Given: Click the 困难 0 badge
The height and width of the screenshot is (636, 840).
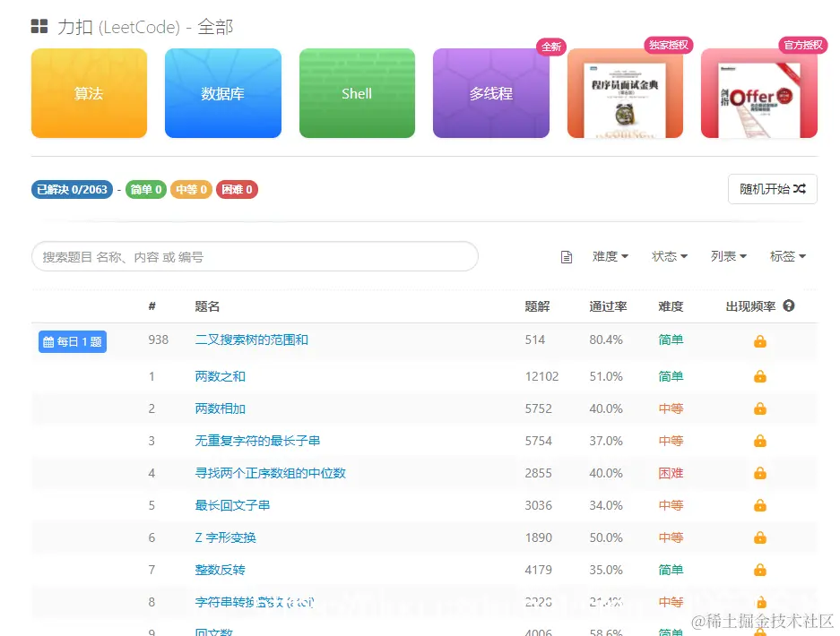Looking at the screenshot, I should click(237, 190).
